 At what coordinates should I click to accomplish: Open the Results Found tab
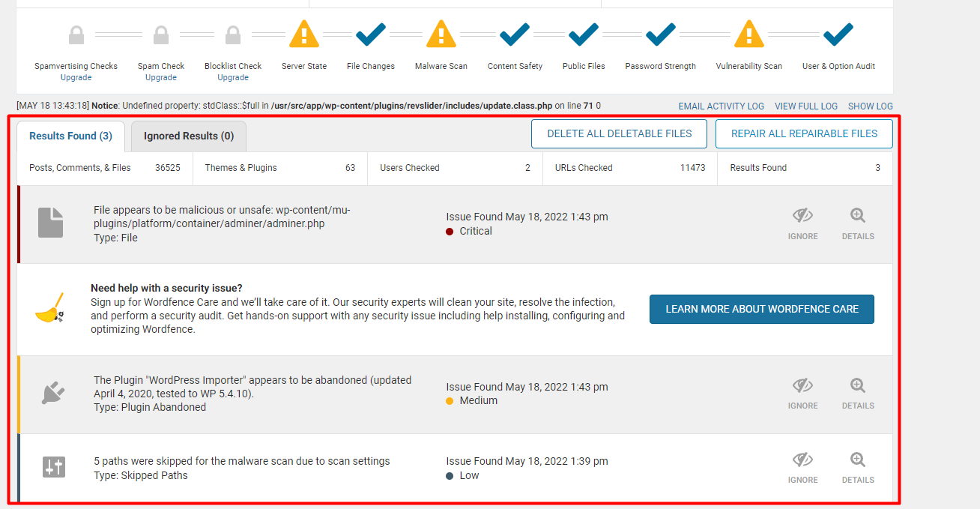click(x=70, y=136)
